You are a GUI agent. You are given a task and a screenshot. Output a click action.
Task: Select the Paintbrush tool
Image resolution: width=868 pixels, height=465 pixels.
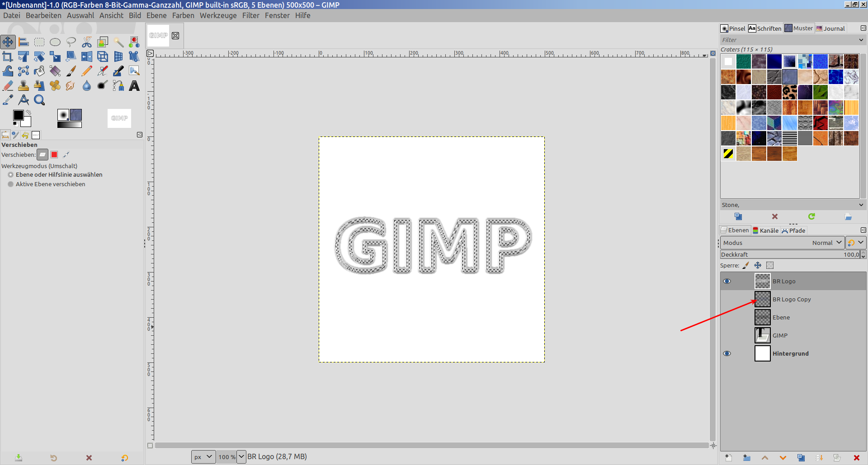click(x=71, y=71)
